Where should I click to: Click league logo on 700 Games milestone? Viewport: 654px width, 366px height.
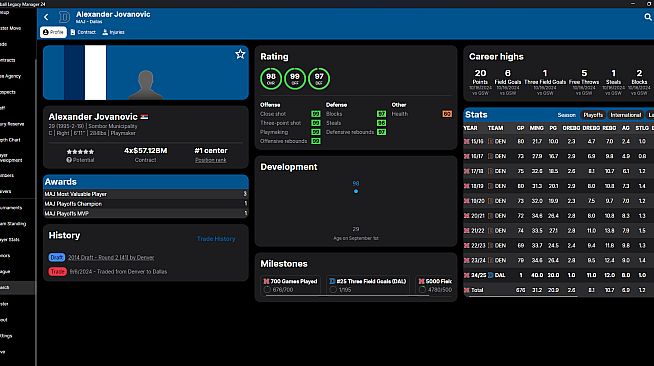267,281
